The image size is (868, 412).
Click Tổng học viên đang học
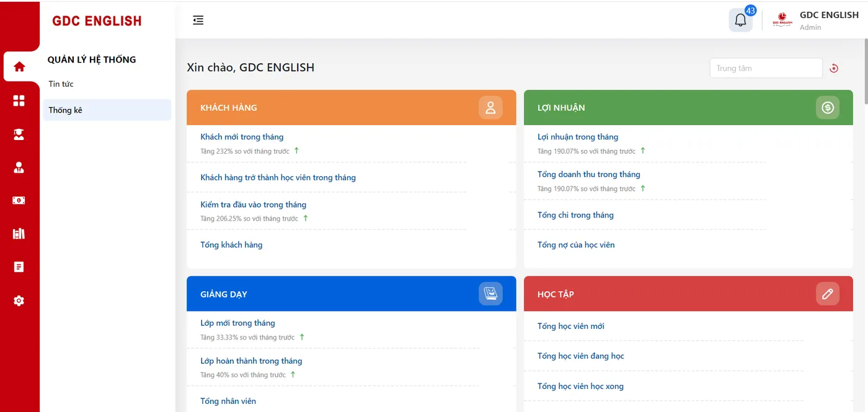tap(581, 356)
